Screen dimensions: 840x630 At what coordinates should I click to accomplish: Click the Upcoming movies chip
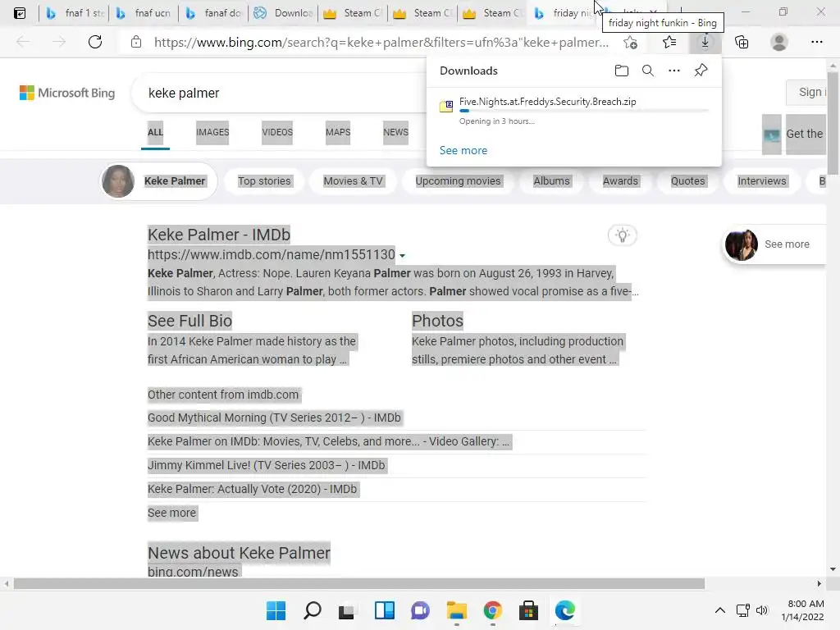[x=458, y=181]
